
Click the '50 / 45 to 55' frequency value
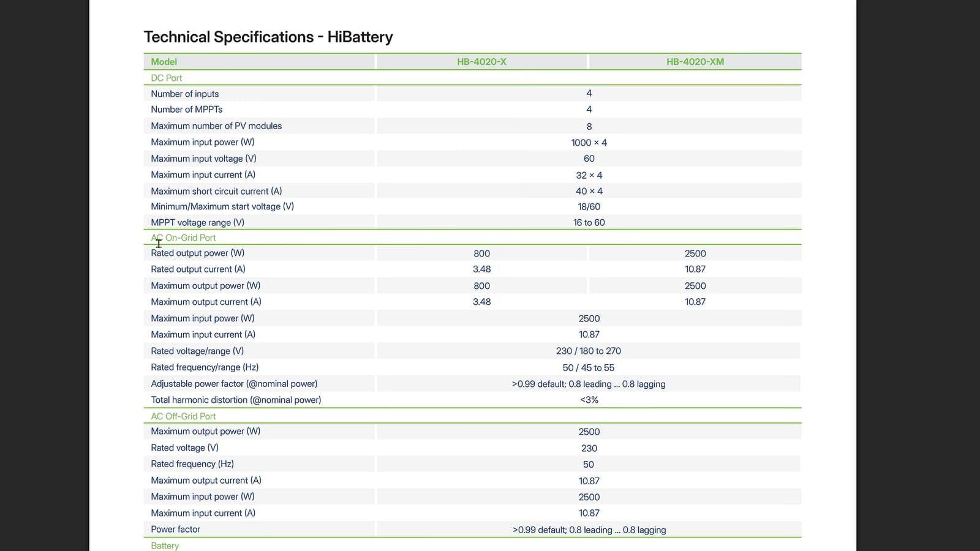click(589, 368)
